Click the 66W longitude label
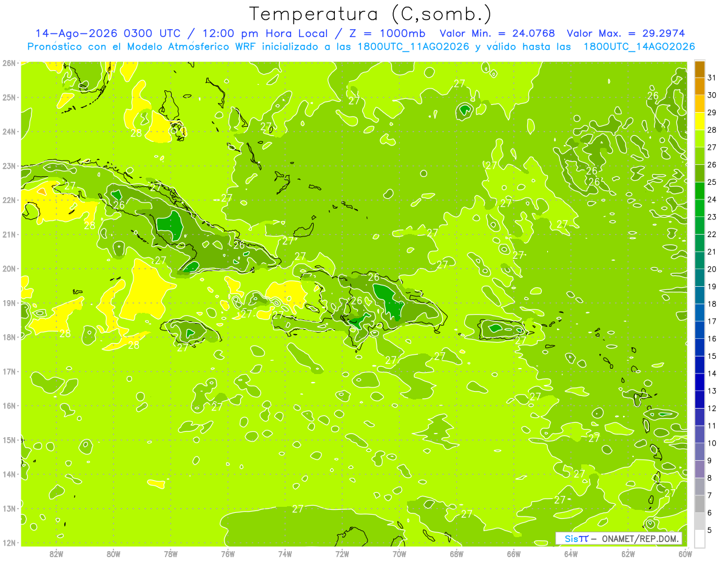The height and width of the screenshot is (562, 728). [514, 553]
